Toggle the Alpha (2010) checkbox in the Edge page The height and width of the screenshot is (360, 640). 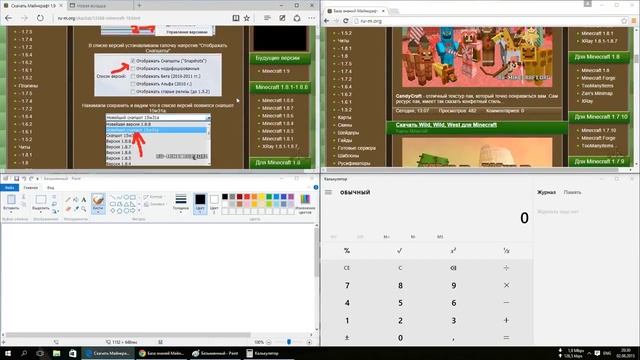click(133, 84)
